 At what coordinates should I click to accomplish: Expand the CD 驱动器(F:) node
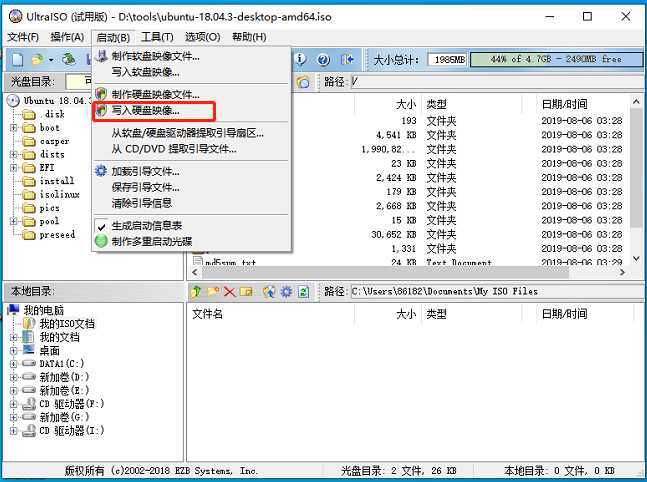point(14,404)
